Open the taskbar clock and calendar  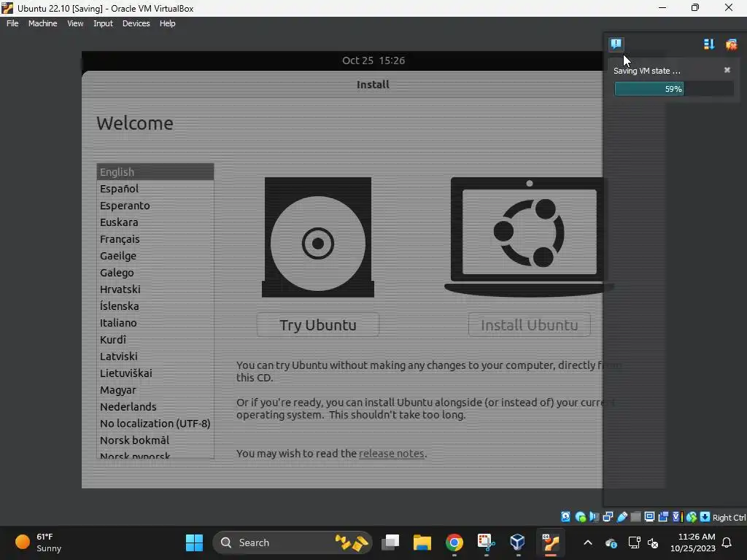coord(693,542)
